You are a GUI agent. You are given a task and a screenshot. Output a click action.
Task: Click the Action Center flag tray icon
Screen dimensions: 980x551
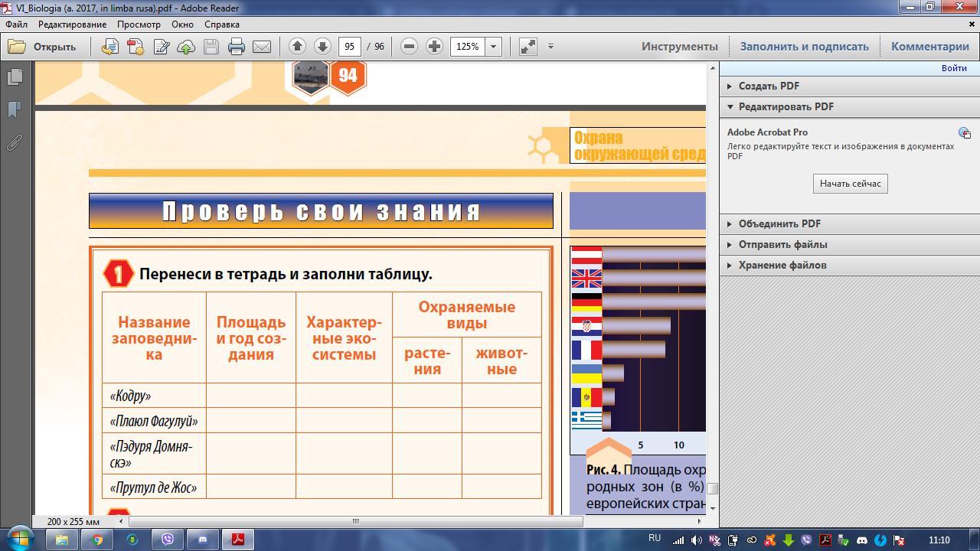tap(899, 540)
